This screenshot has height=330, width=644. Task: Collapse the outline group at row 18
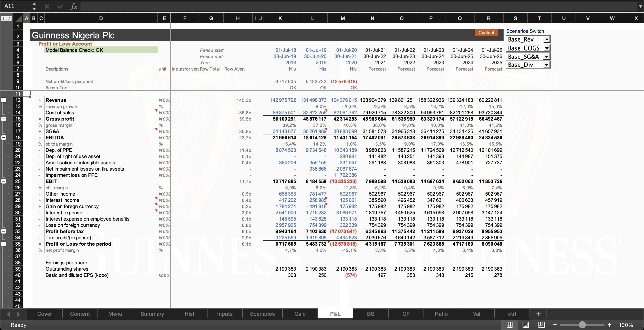pyautogui.click(x=4, y=138)
